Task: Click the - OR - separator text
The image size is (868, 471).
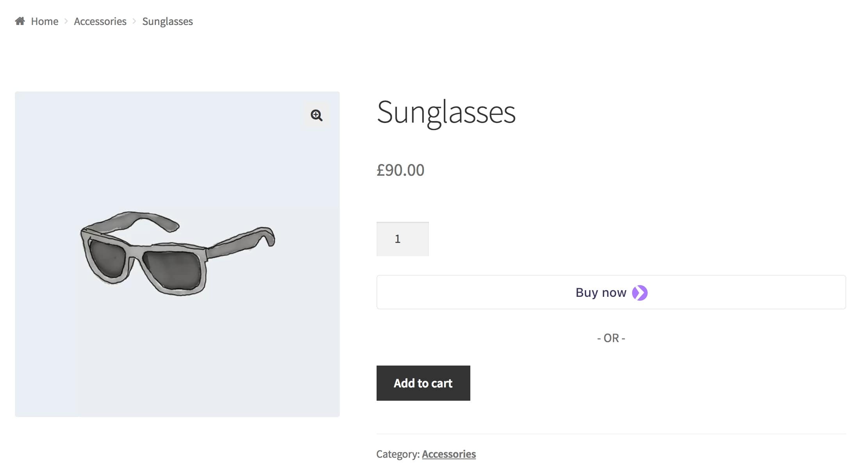Action: pos(611,338)
